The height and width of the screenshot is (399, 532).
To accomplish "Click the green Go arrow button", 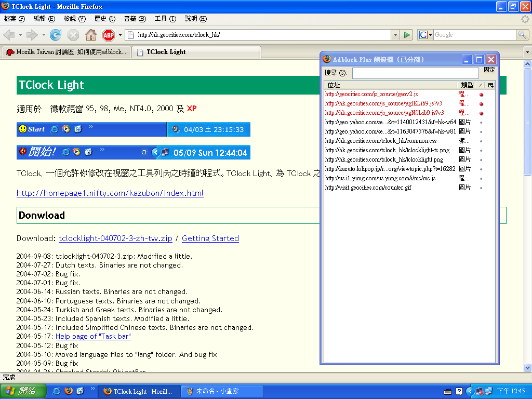I will [407, 35].
